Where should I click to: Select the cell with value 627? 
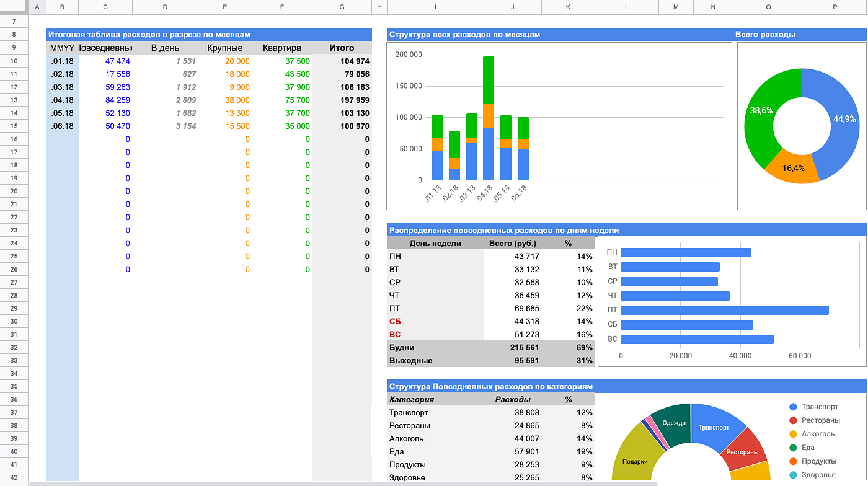pyautogui.click(x=165, y=74)
